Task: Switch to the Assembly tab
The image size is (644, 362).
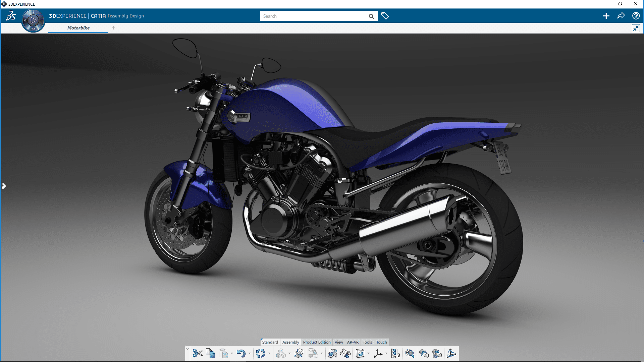Action: coord(290,342)
